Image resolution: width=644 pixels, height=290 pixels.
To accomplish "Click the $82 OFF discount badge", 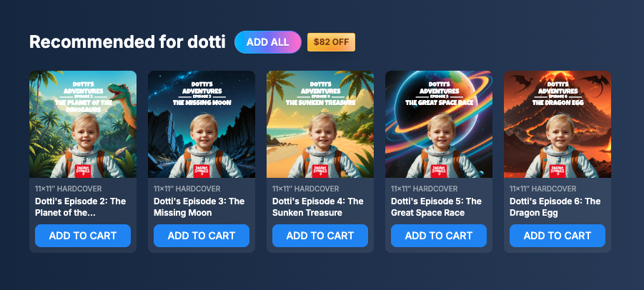I will [x=331, y=42].
